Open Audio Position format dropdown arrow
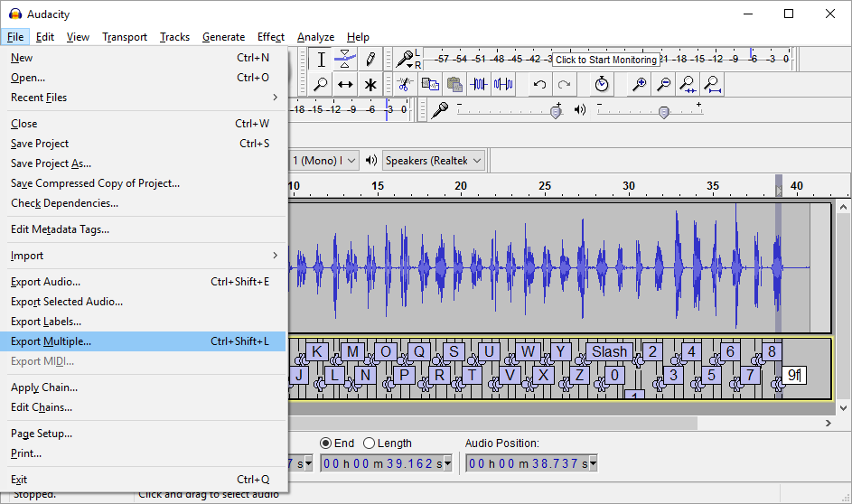852x504 pixels. 594,463
